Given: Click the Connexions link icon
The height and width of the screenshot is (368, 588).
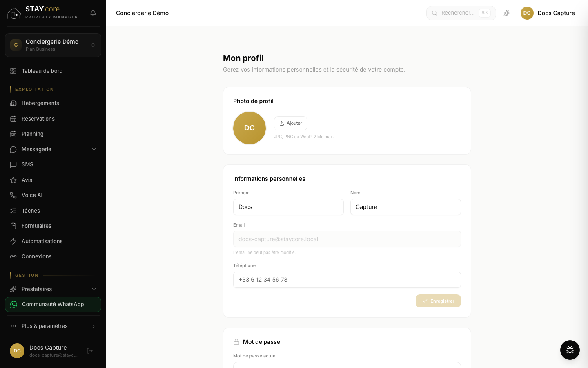Looking at the screenshot, I should (13, 257).
